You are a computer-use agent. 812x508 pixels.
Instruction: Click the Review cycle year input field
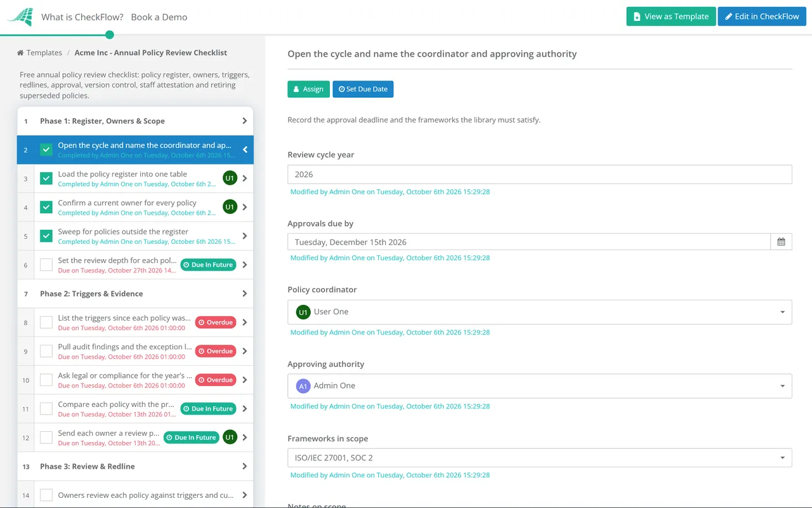540,175
